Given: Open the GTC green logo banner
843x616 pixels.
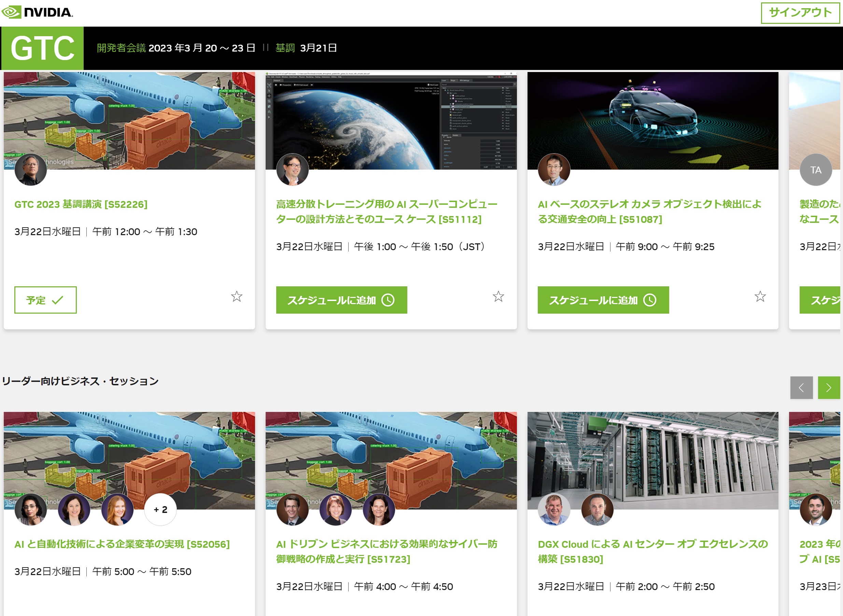Looking at the screenshot, I should tap(43, 48).
